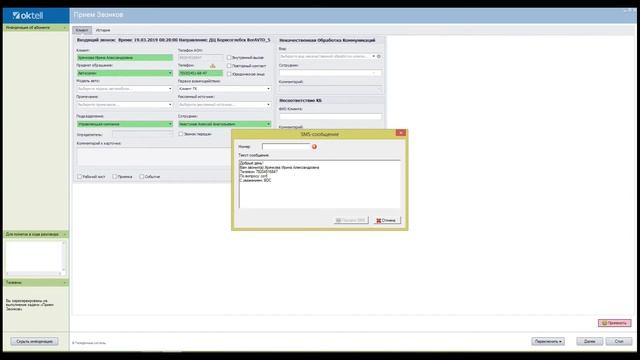Click the vertical scrollbar of the notes box

[63, 257]
